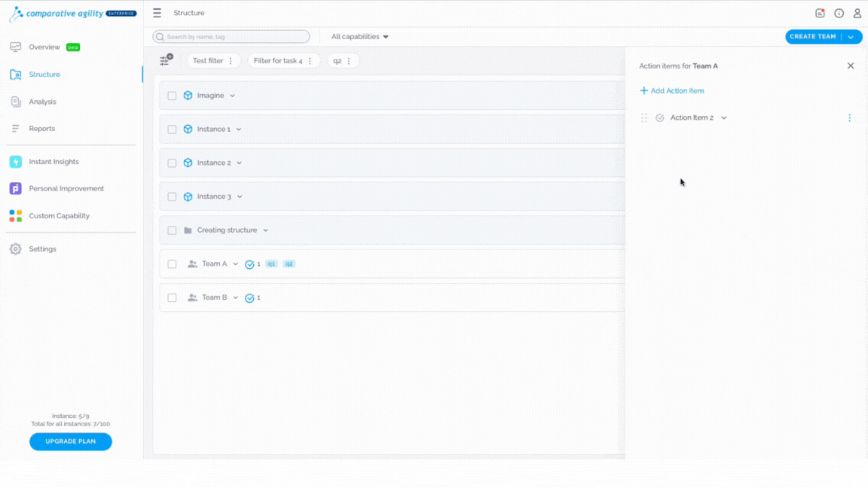Click the Team B people icon

pos(192,297)
